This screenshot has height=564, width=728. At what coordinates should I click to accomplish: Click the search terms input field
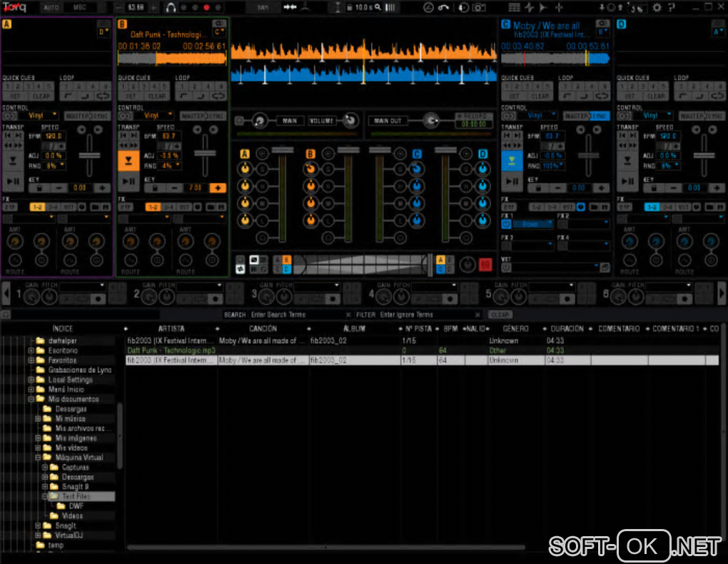(x=298, y=315)
